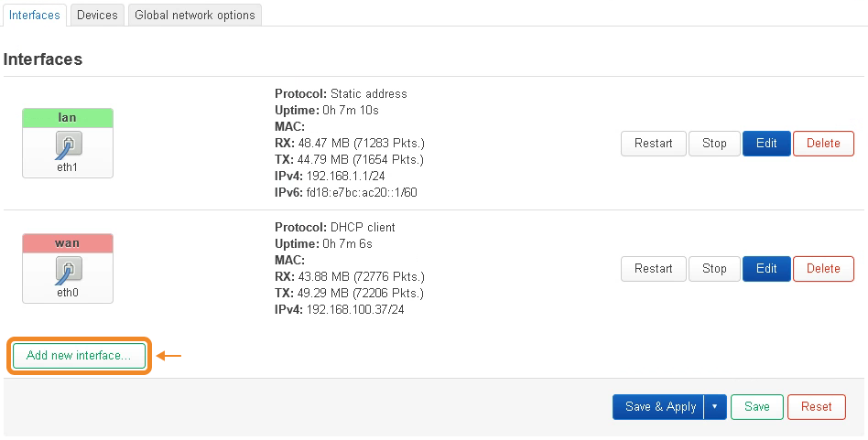Stop the wan interface
Image resolution: width=868 pixels, height=440 pixels.
714,269
